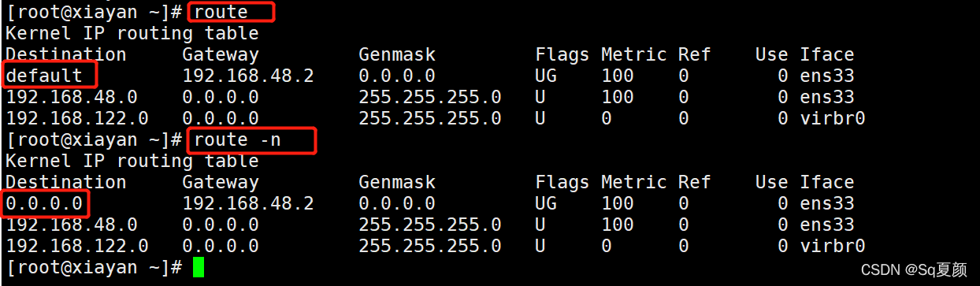Click the boxed 'default' destination entry

pos(44,76)
